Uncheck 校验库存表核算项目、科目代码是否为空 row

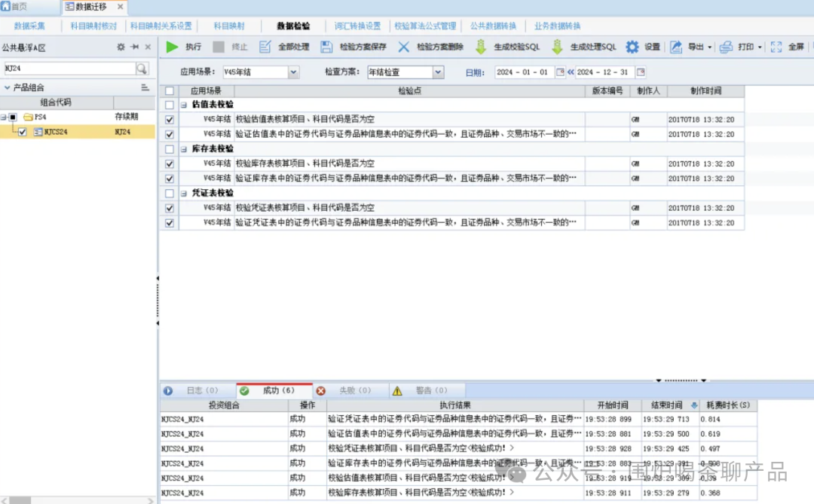click(170, 163)
